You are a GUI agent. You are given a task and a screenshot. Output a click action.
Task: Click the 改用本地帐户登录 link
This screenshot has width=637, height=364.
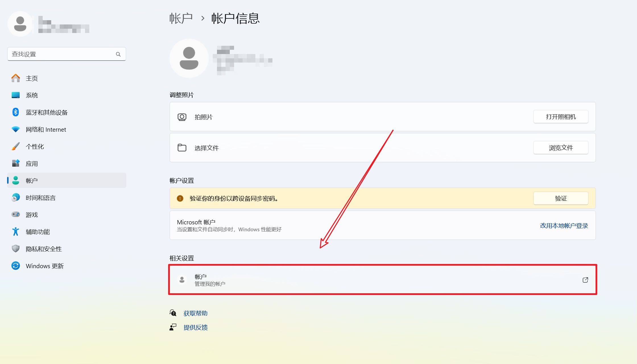tap(564, 226)
